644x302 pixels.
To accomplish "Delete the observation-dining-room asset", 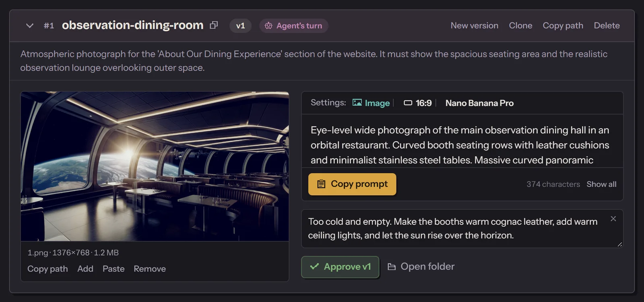I will tap(607, 25).
